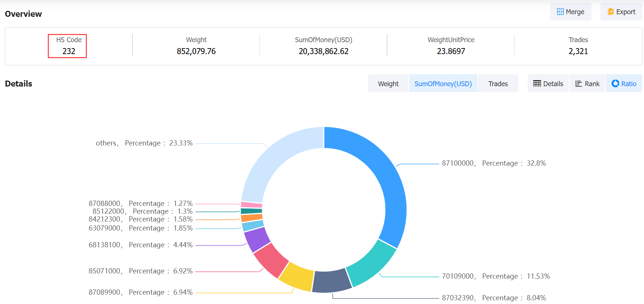The width and height of the screenshot is (644, 304).
Task: Click the '85122000, Percentage : 1.3%' label
Action: 142,211
